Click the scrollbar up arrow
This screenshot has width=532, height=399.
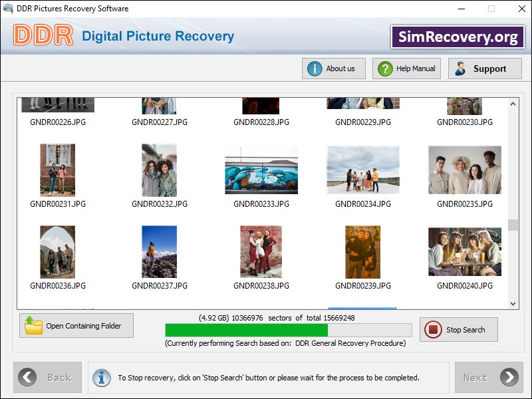(511, 103)
